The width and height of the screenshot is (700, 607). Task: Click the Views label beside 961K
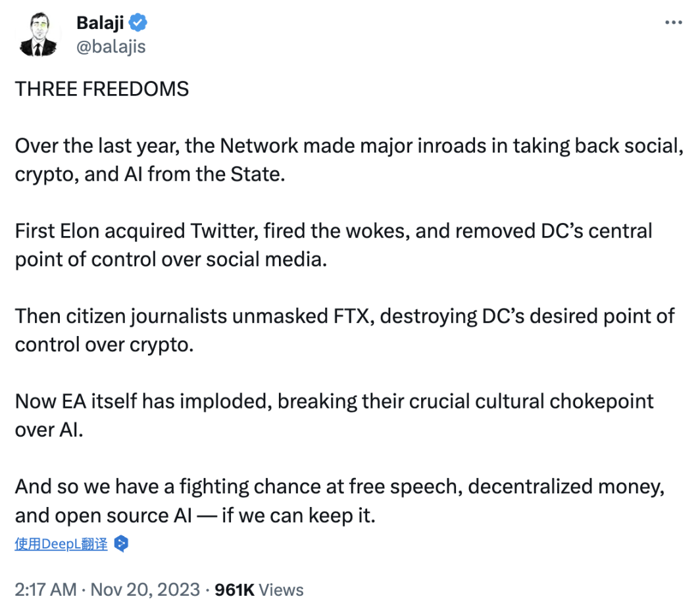point(281,590)
